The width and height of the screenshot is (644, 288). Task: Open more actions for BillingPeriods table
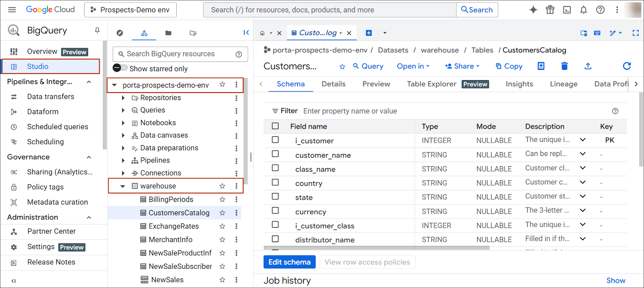coord(236,200)
